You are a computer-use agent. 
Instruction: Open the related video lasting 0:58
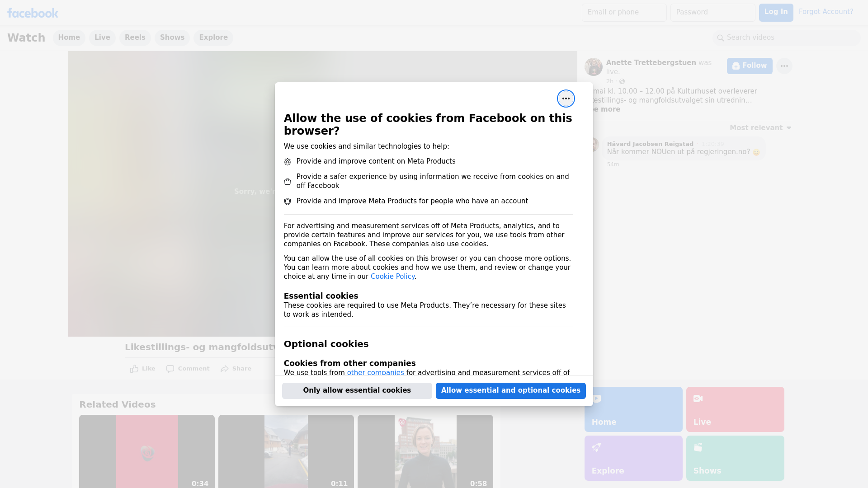pyautogui.click(x=425, y=451)
